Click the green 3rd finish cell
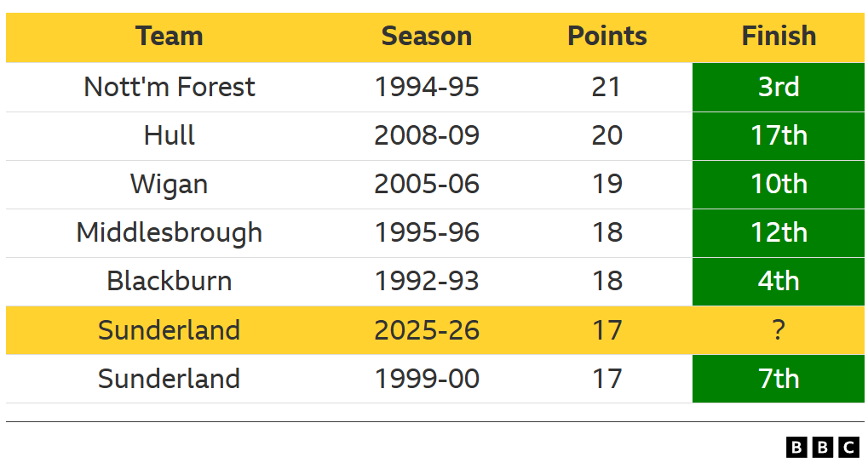Viewport: 868px width, 463px height. click(x=778, y=87)
